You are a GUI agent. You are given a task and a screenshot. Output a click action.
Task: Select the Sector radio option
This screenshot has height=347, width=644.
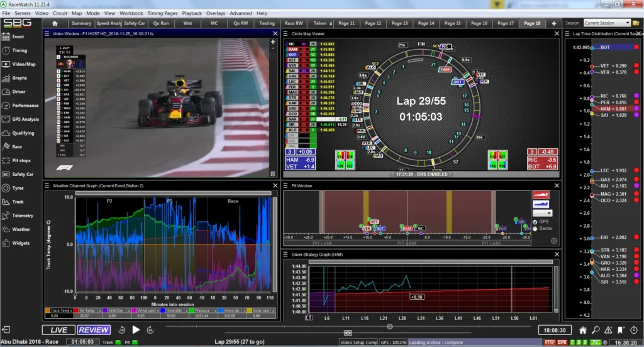(x=535, y=229)
